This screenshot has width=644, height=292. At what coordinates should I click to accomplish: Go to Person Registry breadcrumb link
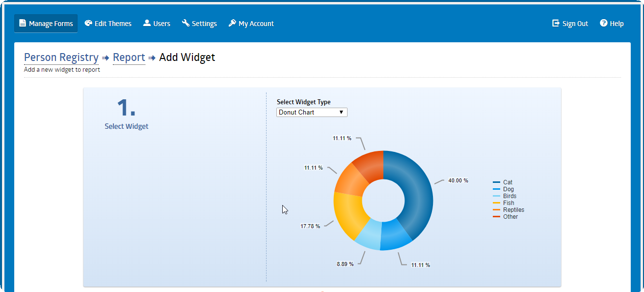pyautogui.click(x=61, y=58)
